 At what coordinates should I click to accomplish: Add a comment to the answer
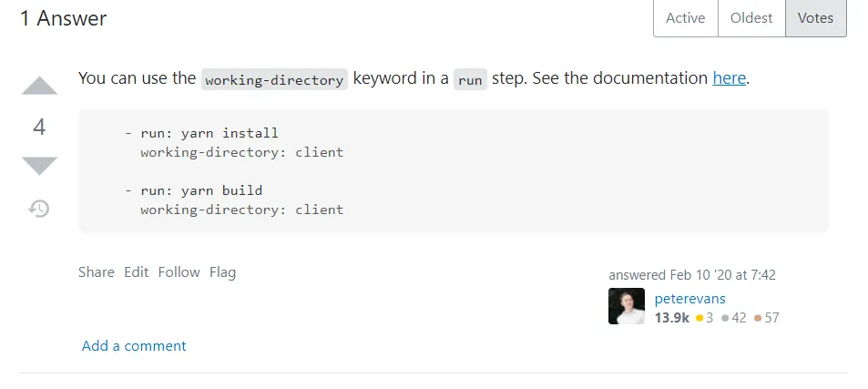click(x=134, y=346)
